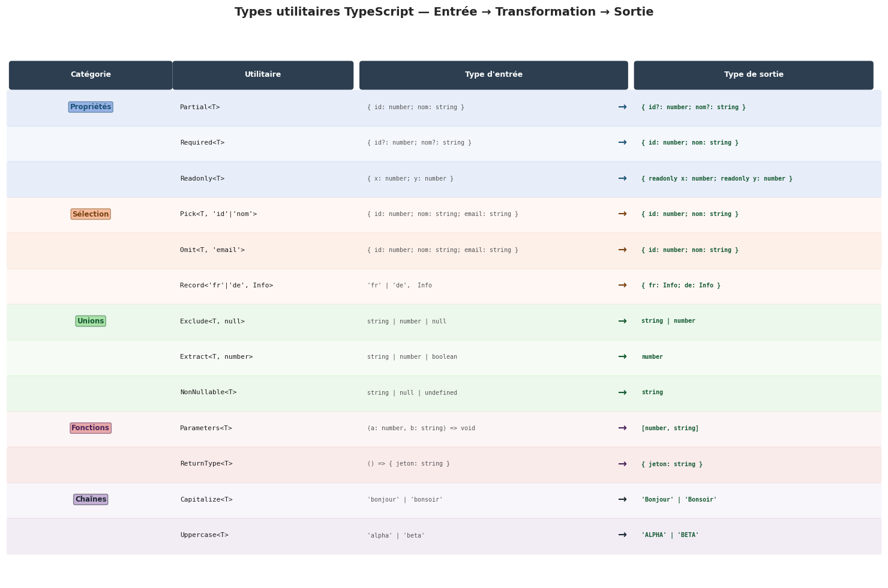The height and width of the screenshot is (588, 888).
Task: Select the ReturnType<T> utility name
Action: point(206,464)
